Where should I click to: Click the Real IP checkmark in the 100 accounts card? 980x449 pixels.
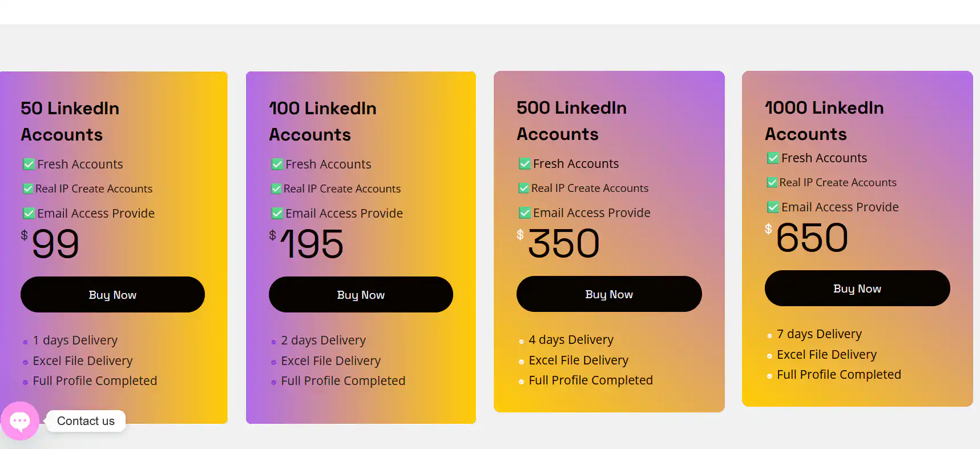pos(276,189)
